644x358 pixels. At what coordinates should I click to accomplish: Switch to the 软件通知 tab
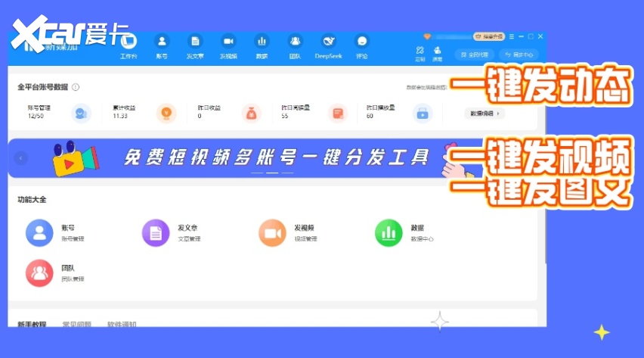(122, 324)
